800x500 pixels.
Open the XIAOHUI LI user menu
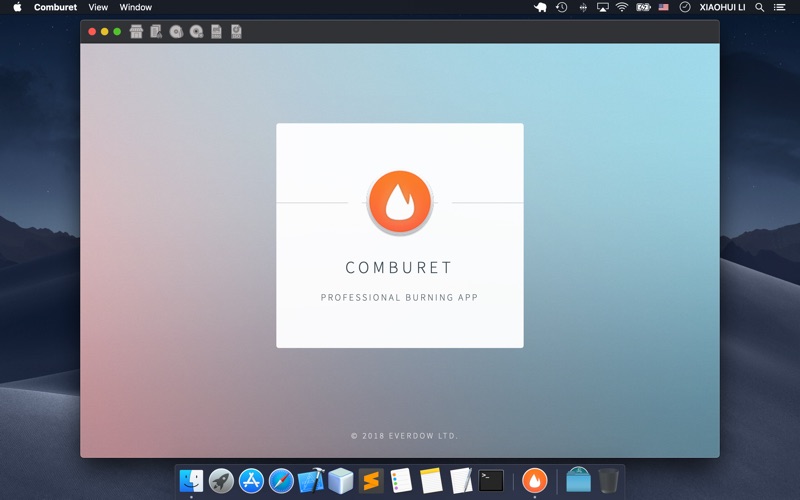722,7
